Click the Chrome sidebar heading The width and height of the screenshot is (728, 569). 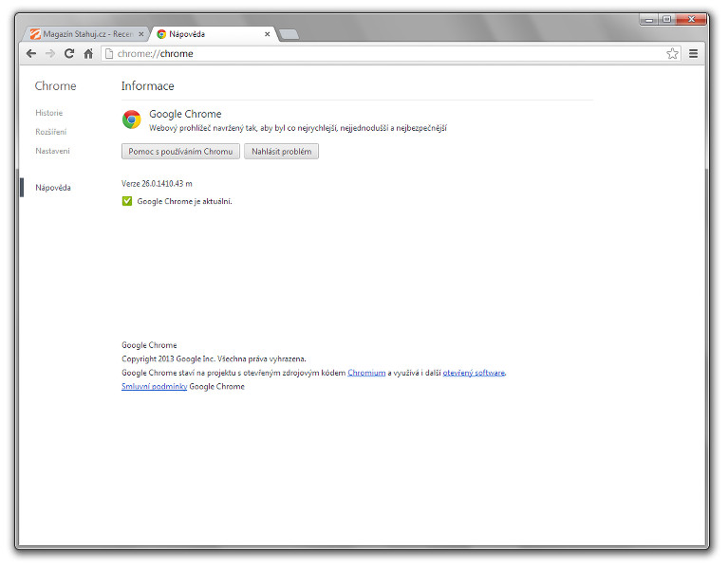[x=55, y=85]
